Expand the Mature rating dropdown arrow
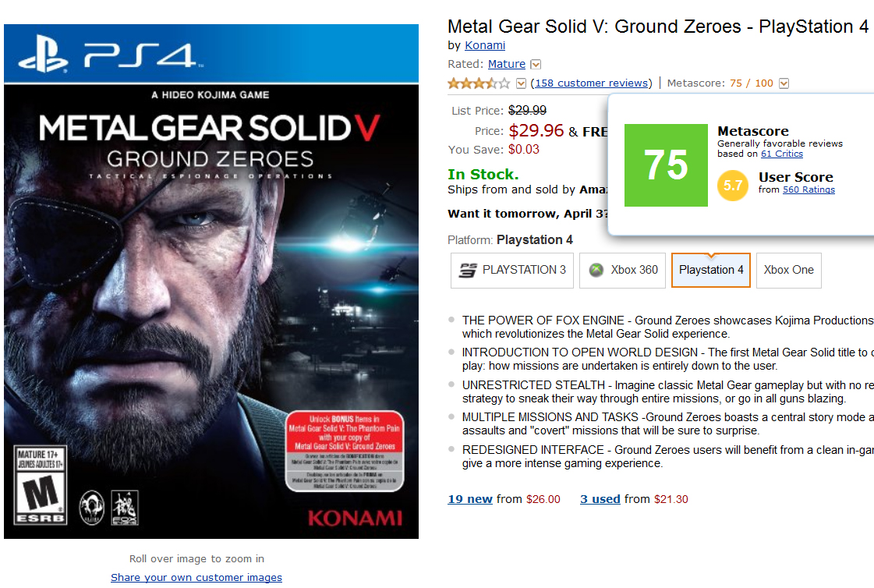This screenshot has height=588, width=874. [536, 65]
